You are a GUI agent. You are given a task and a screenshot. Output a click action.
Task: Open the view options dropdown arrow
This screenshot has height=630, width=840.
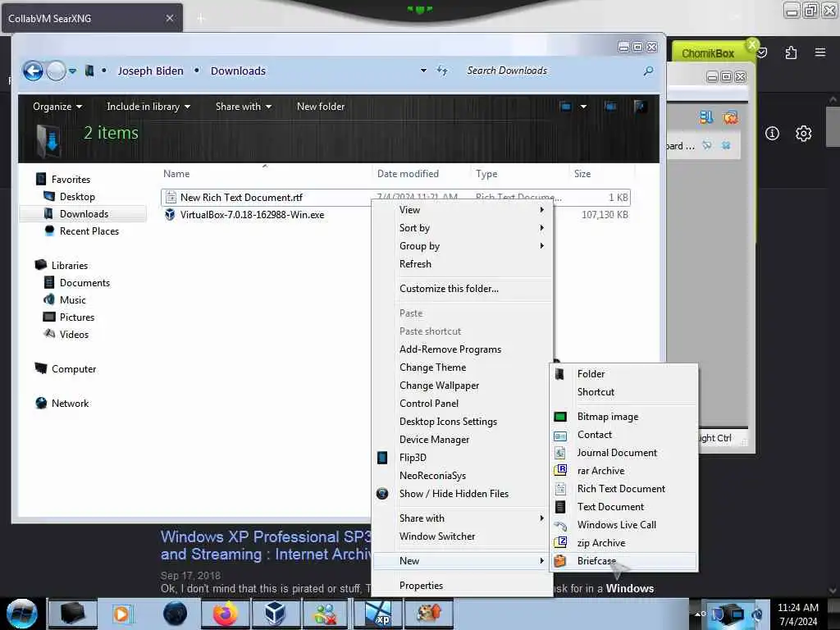(583, 106)
